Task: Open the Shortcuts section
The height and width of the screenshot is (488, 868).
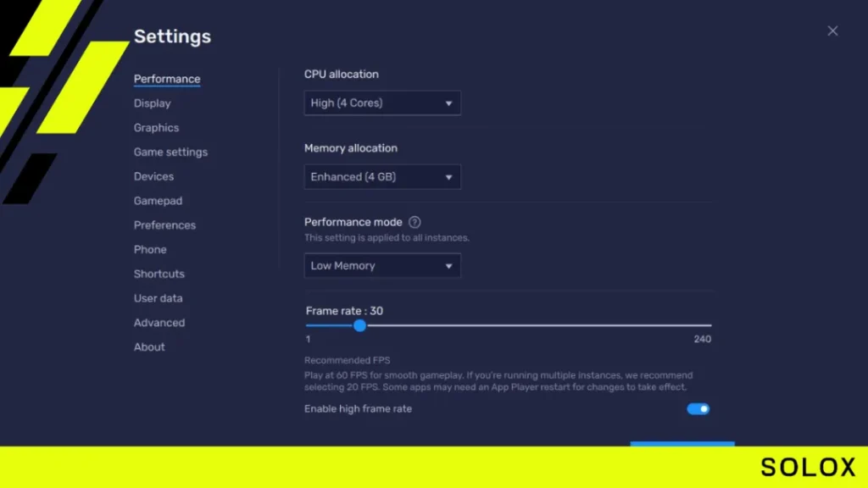Action: click(x=159, y=274)
